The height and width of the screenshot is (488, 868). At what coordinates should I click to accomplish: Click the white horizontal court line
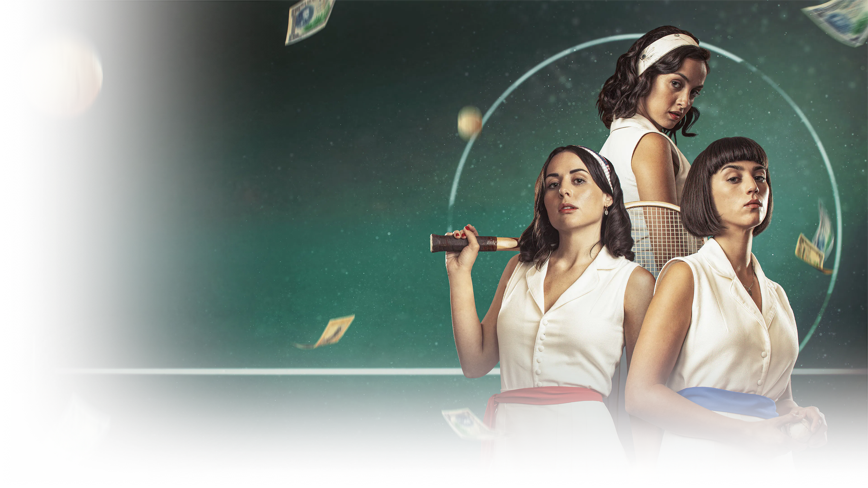pyautogui.click(x=270, y=371)
